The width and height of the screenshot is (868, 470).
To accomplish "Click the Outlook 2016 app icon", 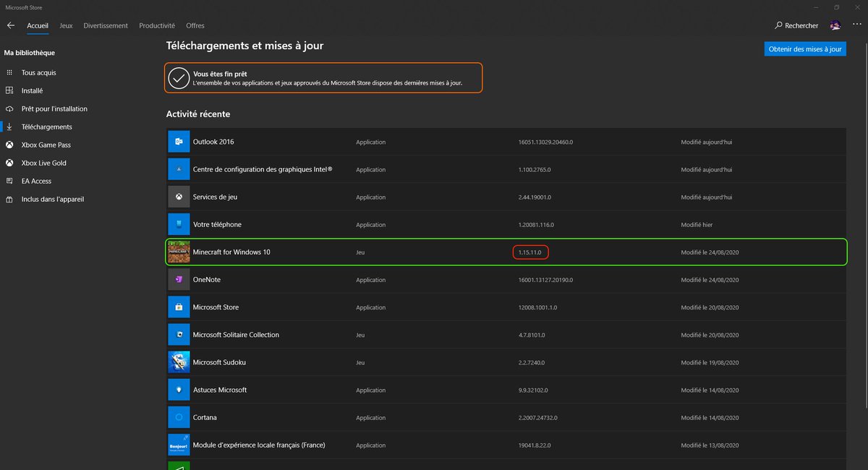I will pyautogui.click(x=179, y=142).
